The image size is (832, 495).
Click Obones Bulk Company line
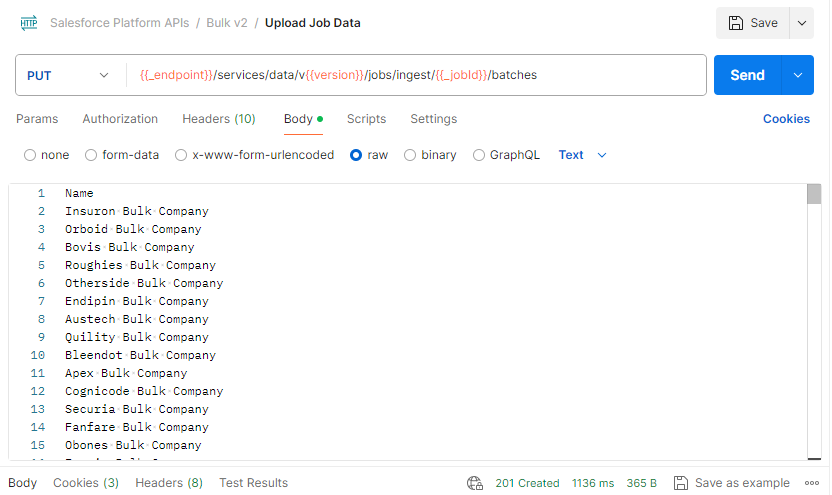pyautogui.click(x=133, y=446)
